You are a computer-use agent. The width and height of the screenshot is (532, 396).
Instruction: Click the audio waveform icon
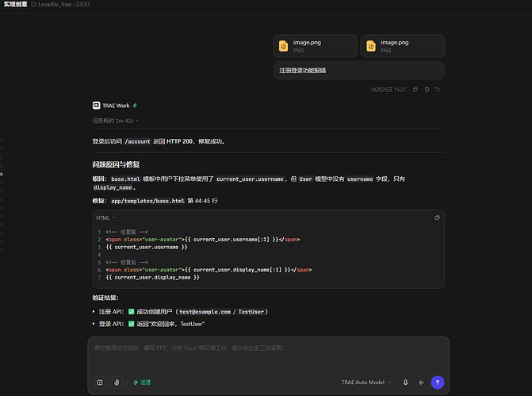pyautogui.click(x=421, y=383)
